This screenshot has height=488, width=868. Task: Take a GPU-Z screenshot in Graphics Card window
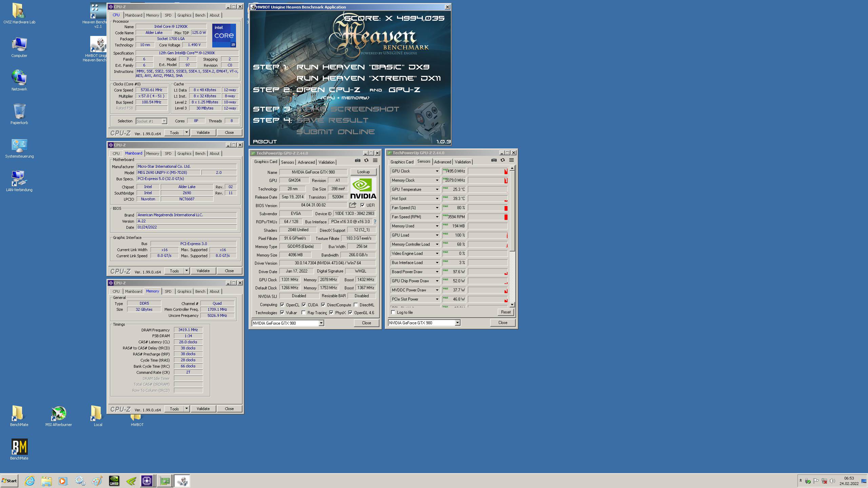(x=357, y=161)
